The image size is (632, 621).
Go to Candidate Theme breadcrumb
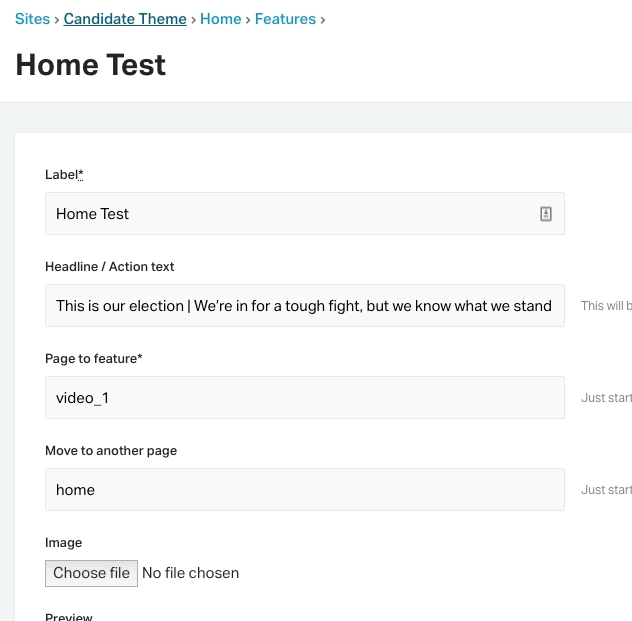[x=125, y=19]
